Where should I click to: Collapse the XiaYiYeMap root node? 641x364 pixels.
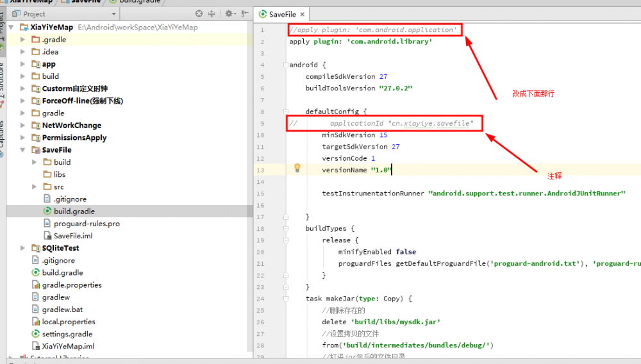[x=12, y=28]
